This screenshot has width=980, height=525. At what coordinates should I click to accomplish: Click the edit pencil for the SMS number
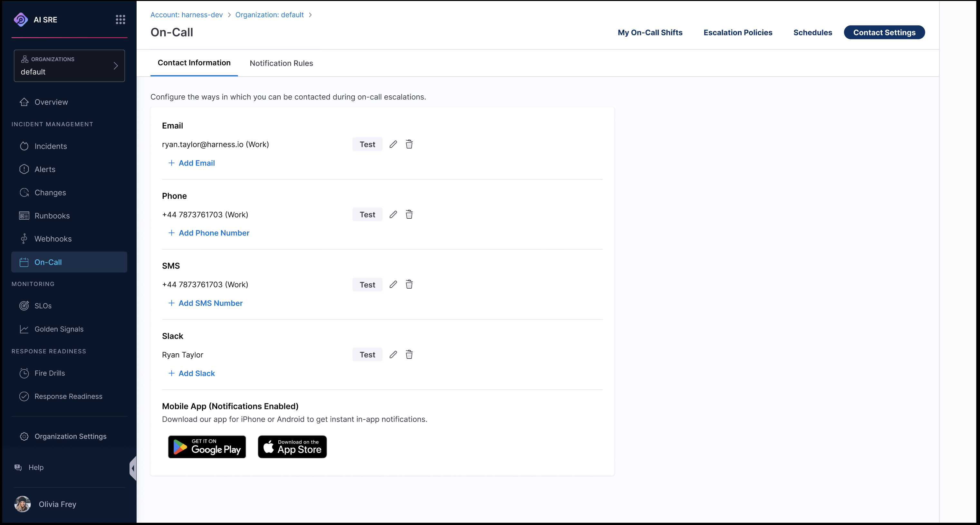coord(393,285)
